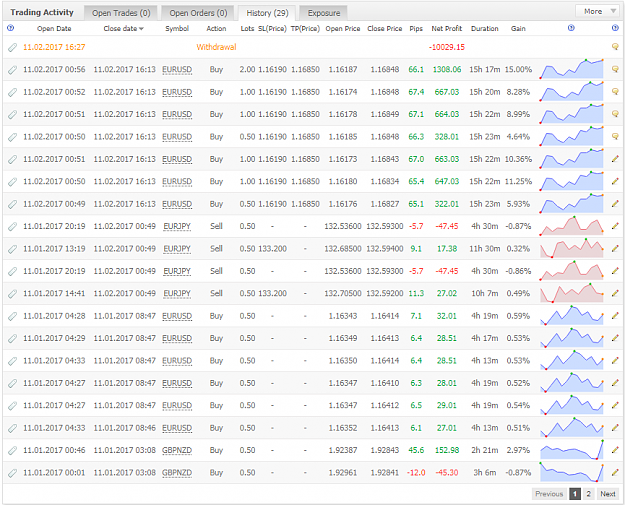Click the paperclip icon for the EURJPY 27.02 trade
Image resolution: width=625 pixels, height=505 pixels.
tap(12, 293)
